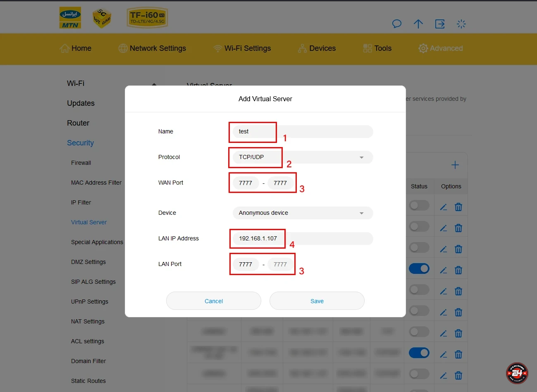
Task: Click the edit pencil in first table row
Action: pyautogui.click(x=444, y=207)
